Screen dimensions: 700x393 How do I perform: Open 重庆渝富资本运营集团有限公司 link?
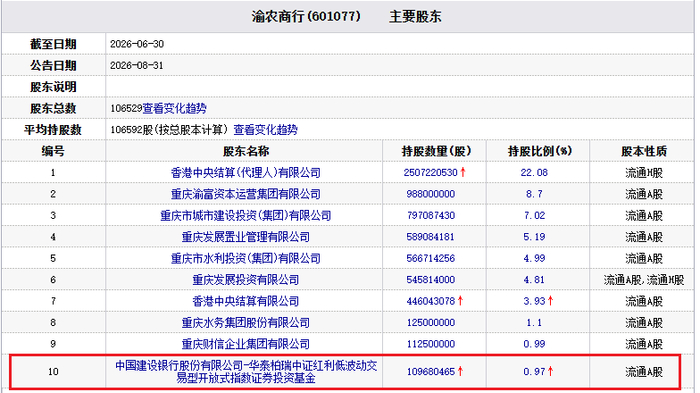pos(246,194)
